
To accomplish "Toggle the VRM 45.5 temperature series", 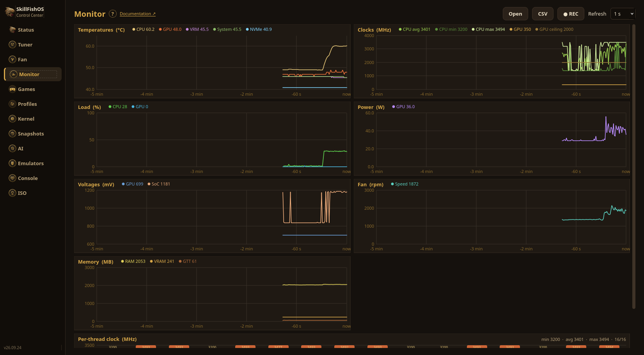I will pyautogui.click(x=197, y=29).
